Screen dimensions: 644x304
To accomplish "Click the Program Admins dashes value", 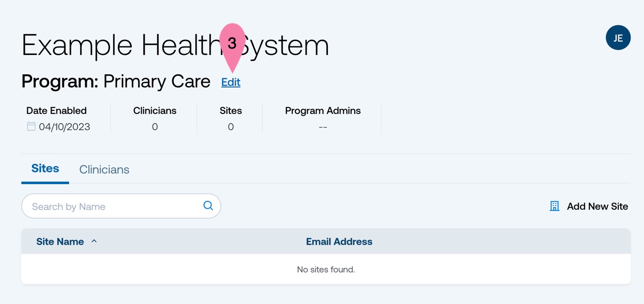I will 323,127.
